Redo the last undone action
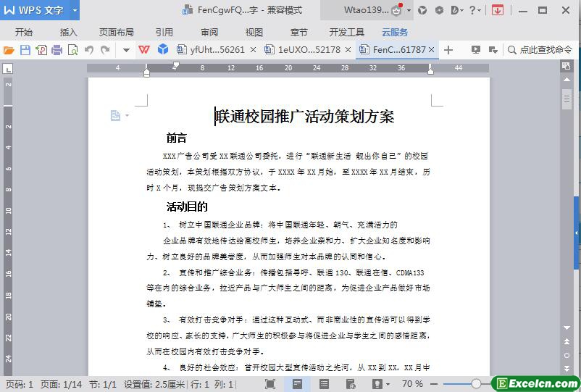 (105, 50)
